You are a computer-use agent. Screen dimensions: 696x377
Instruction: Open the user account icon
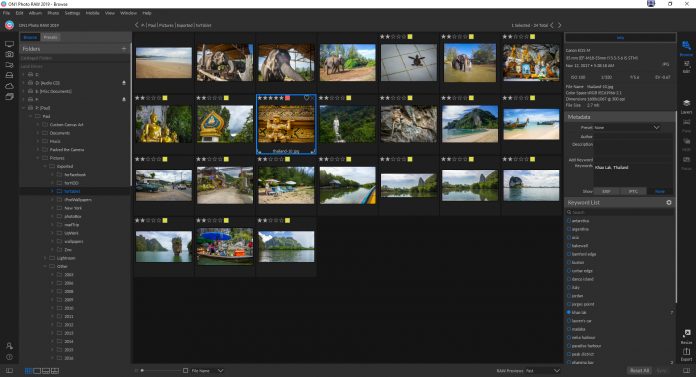click(9, 346)
